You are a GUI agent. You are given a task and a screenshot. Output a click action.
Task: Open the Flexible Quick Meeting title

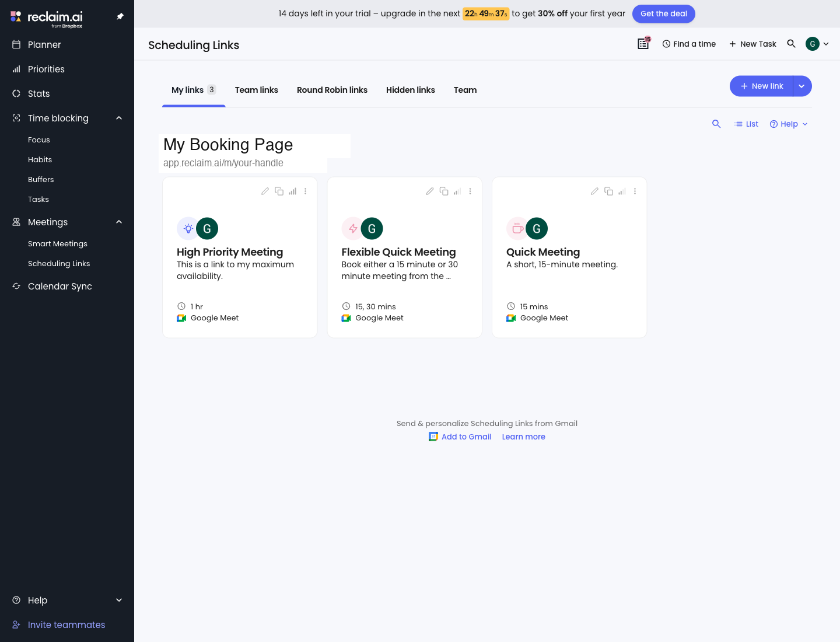398,252
